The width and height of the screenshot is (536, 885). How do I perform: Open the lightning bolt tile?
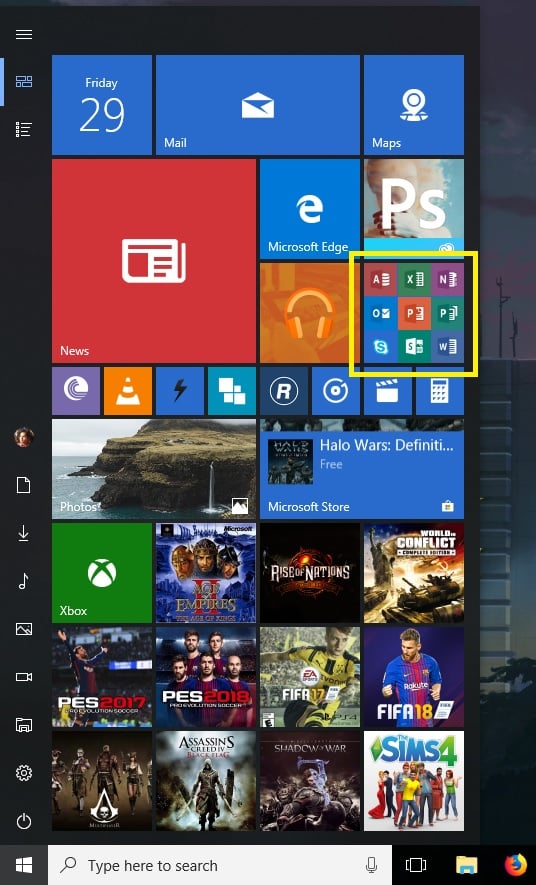click(179, 391)
